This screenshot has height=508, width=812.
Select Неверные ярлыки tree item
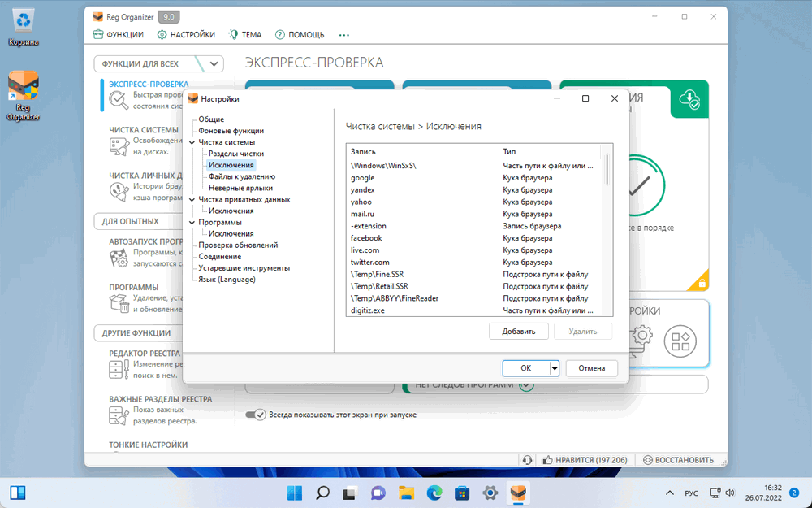[x=240, y=188]
